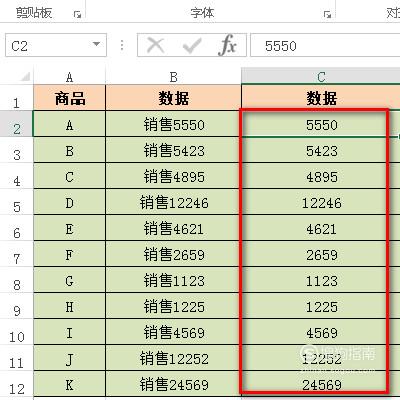Click column C cell with value 1123
Image resolution: width=400 pixels, height=400 pixels.
[321, 280]
